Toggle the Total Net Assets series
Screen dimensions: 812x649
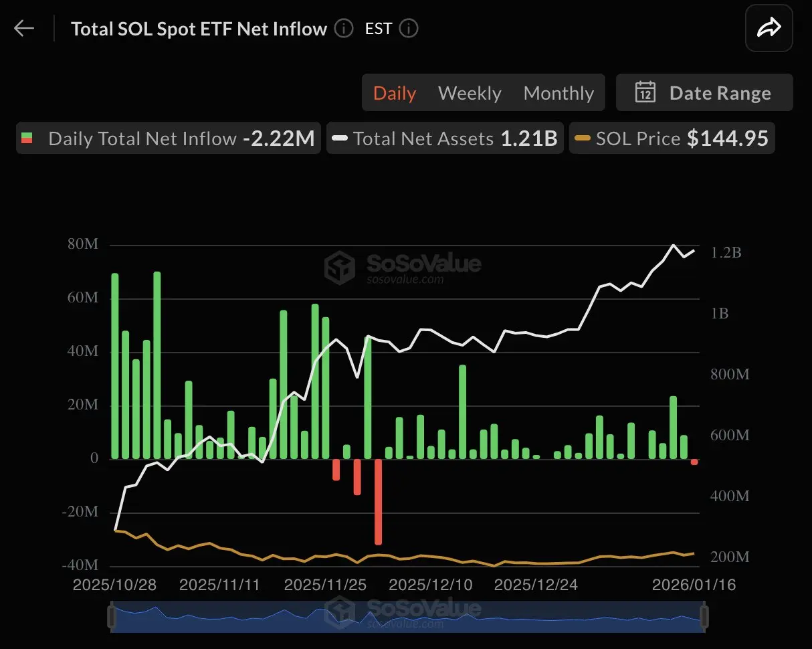pyautogui.click(x=445, y=138)
